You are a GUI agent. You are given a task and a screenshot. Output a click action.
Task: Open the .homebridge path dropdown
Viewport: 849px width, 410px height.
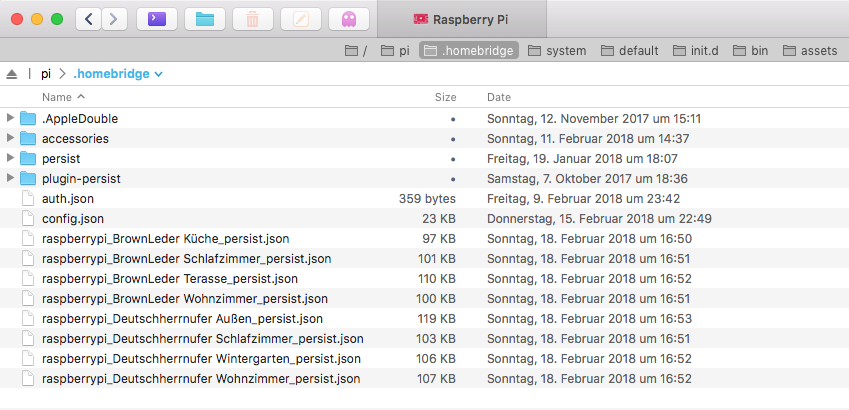click(x=118, y=74)
